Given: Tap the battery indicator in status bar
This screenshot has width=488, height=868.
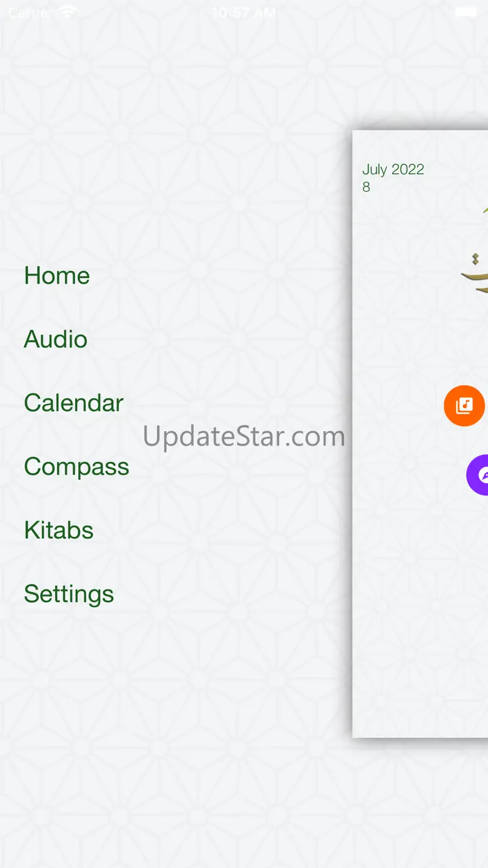Looking at the screenshot, I should pyautogui.click(x=465, y=12).
